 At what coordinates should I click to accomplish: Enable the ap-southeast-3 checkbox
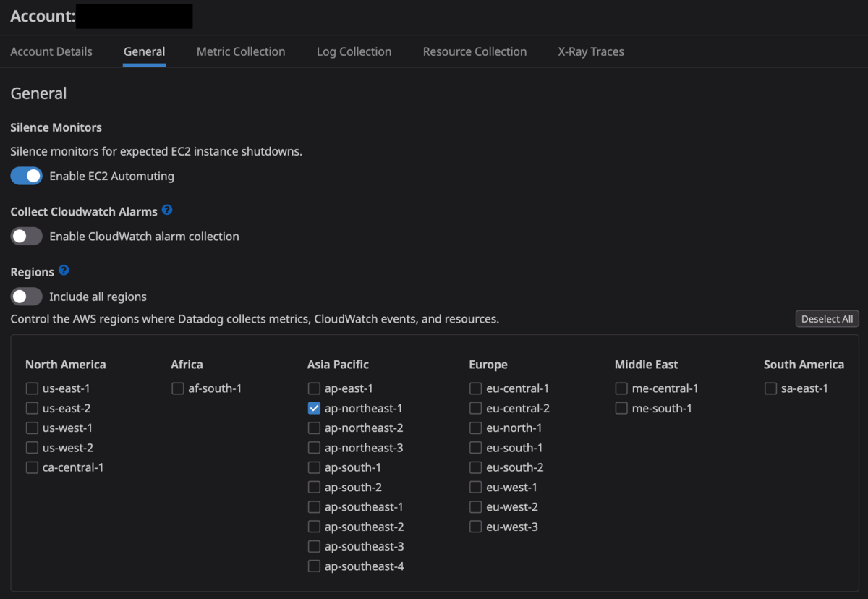click(314, 546)
